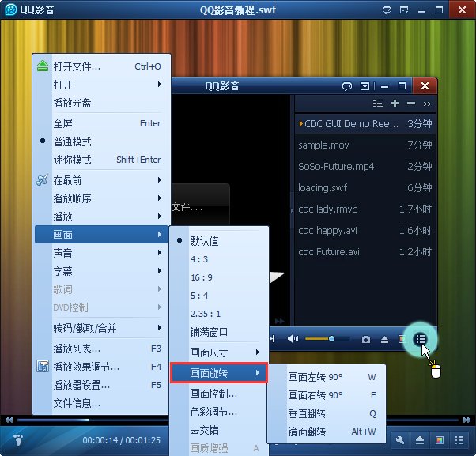Screen dimensions: 476x456
Task: Expand the 字幕 submenu
Action: tap(102, 271)
